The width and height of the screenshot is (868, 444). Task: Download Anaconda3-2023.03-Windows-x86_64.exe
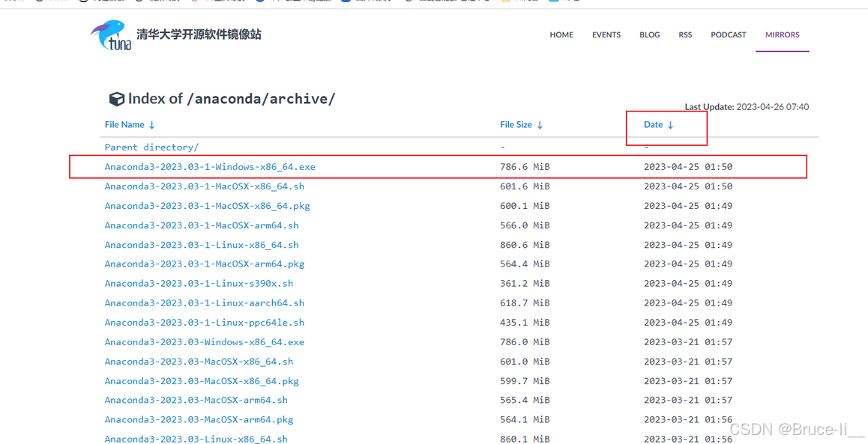pos(205,342)
